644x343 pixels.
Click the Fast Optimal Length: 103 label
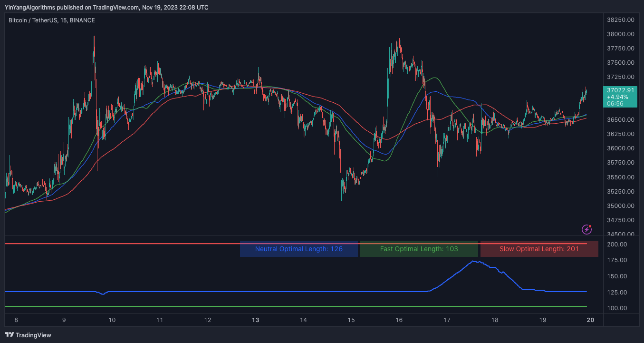coord(419,249)
